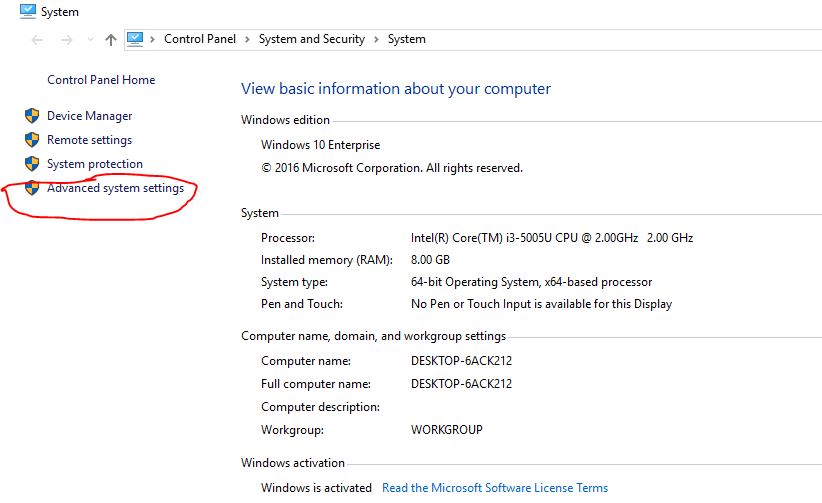Screen dimensions: 822x503
Task: Click the computer icon in address bar
Action: tap(135, 39)
